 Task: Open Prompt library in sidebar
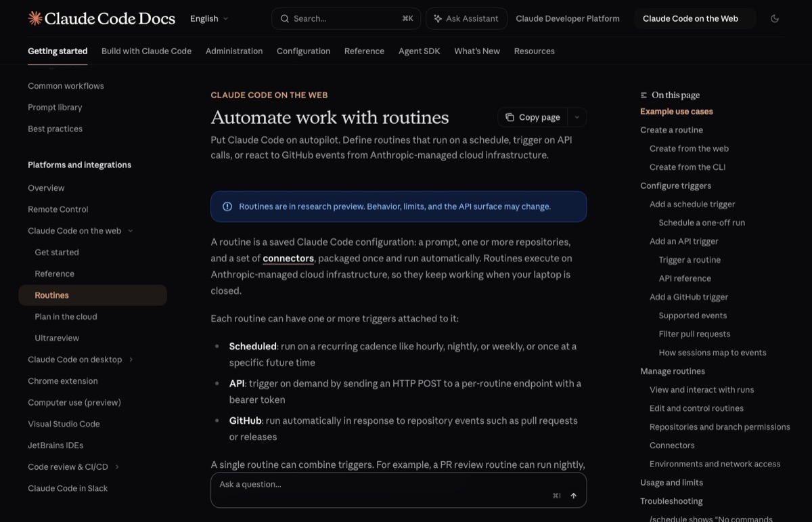click(55, 108)
